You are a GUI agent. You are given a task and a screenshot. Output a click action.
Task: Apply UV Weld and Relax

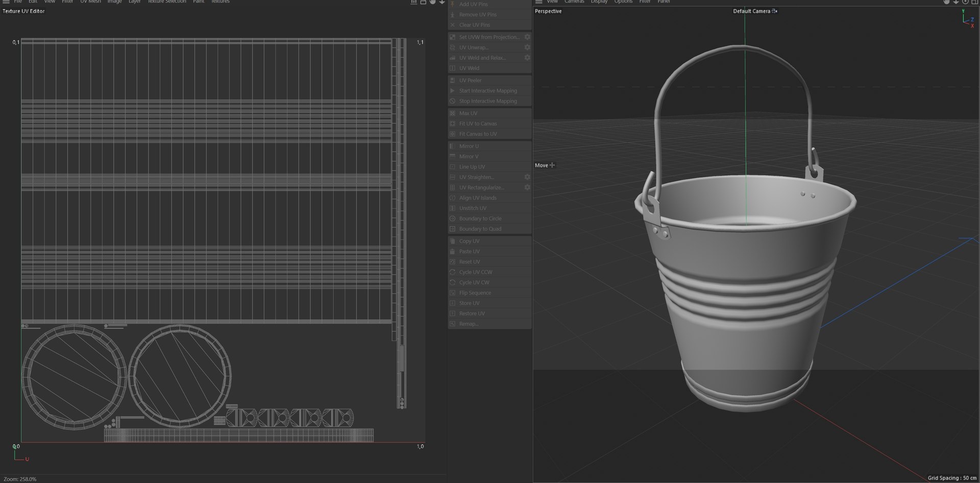[485, 58]
